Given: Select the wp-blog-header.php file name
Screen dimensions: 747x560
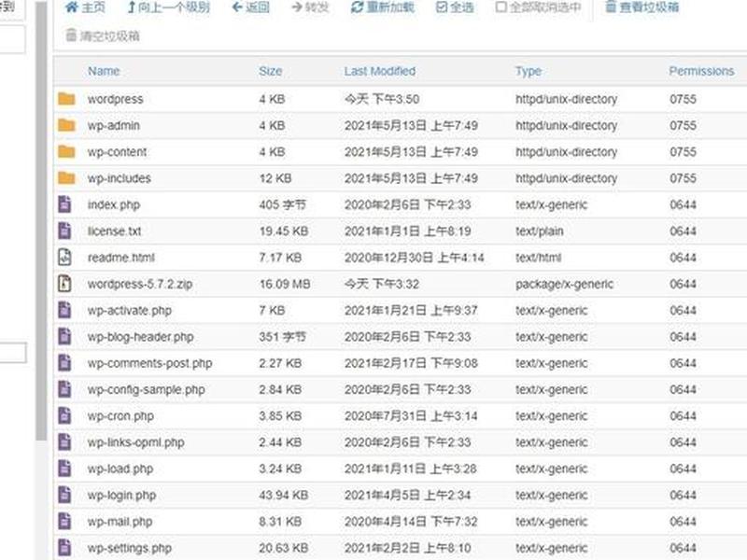Looking at the screenshot, I should [x=141, y=337].
